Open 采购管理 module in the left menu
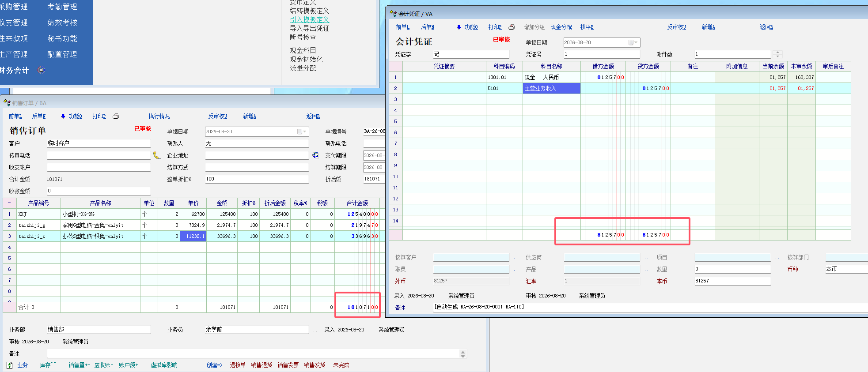 (x=13, y=7)
